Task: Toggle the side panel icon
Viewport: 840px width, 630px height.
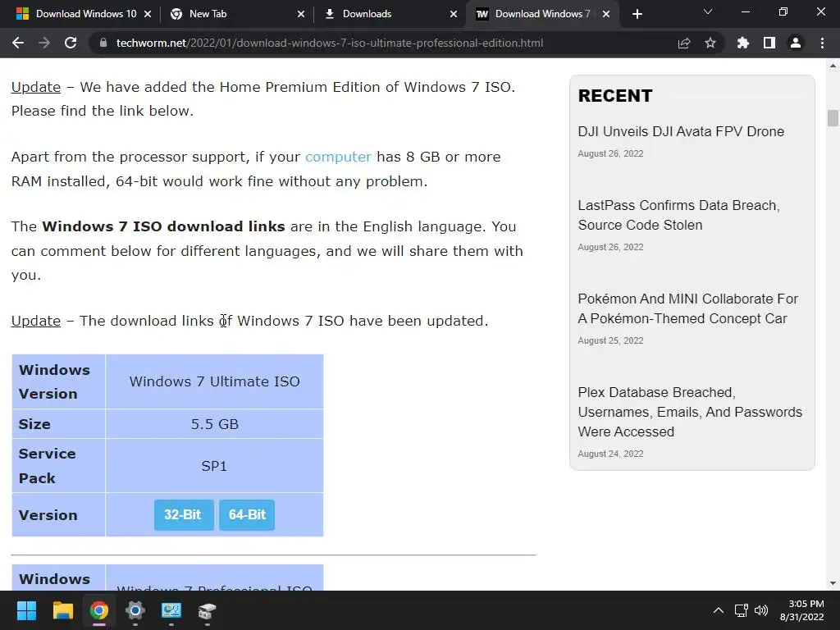Action: 769,43
